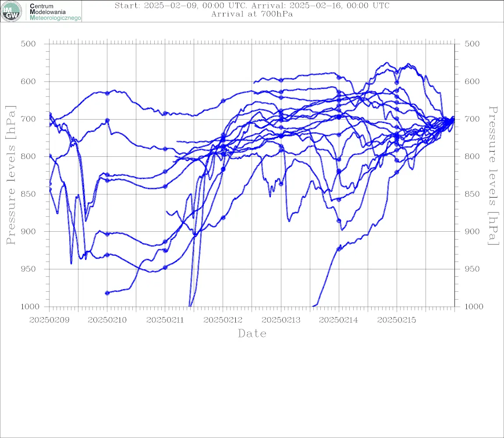Click the left axis 950 label
Screen dimensions: 504x438
point(28,269)
